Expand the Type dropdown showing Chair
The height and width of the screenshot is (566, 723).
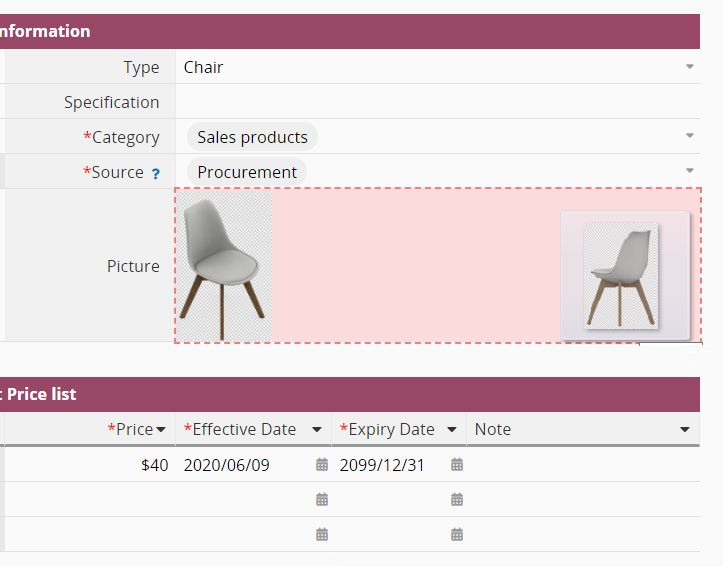click(x=689, y=67)
